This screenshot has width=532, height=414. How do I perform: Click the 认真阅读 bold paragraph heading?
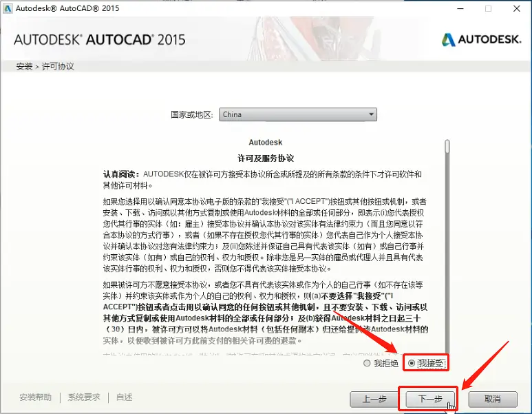pyautogui.click(x=121, y=174)
